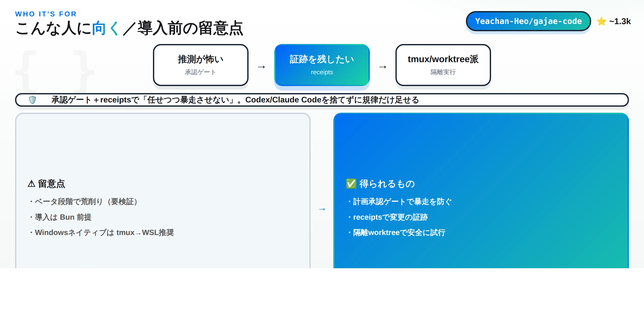Click the Yeachan-Heo/gajae-code repository badge
This screenshot has width=644, height=312.
(x=528, y=21)
